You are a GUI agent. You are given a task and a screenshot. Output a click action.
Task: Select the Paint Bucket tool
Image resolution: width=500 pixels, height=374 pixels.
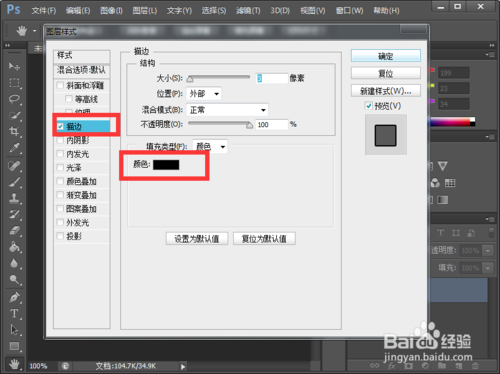pos(14,247)
